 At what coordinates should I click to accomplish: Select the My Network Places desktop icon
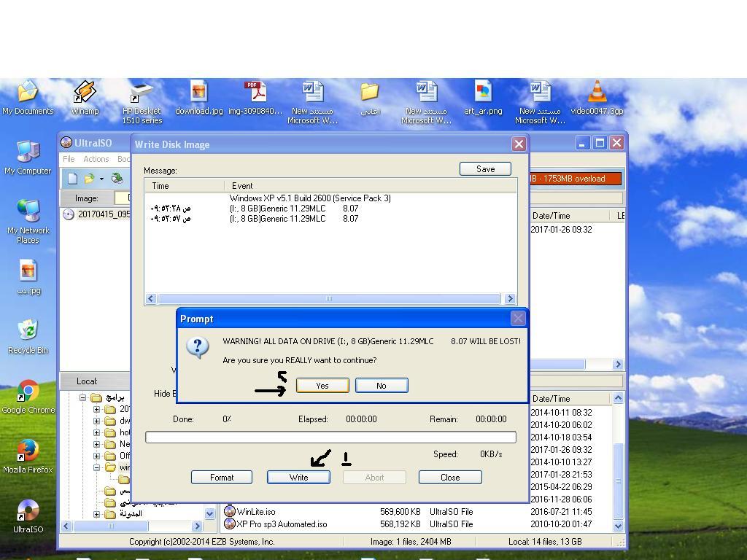pos(28,222)
